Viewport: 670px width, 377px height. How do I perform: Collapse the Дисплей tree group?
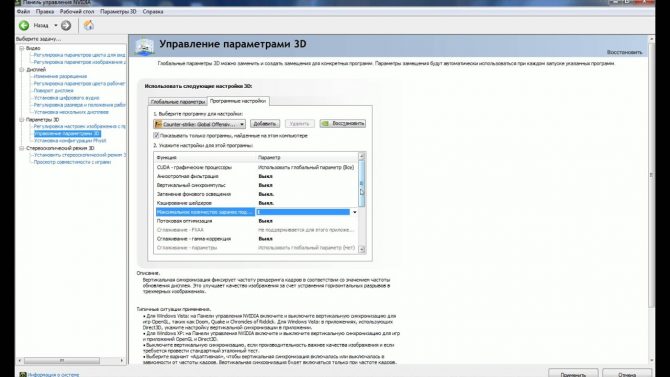pyautogui.click(x=21, y=70)
